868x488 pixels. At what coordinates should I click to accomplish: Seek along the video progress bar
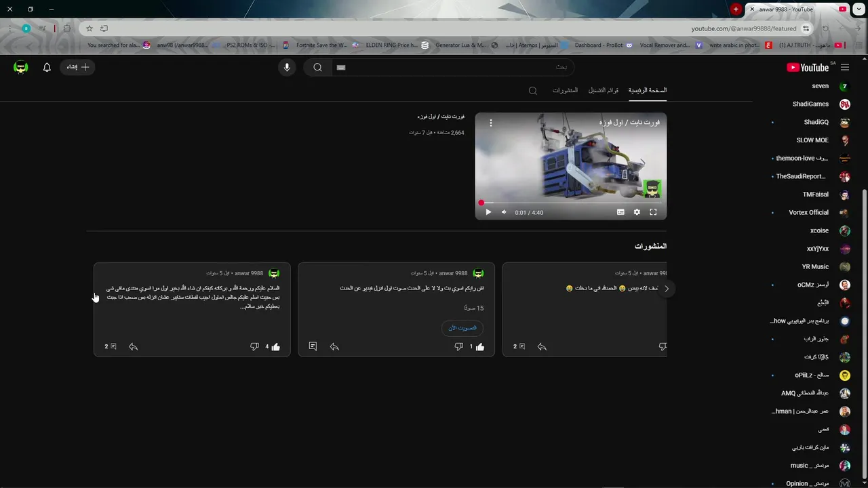point(570,203)
